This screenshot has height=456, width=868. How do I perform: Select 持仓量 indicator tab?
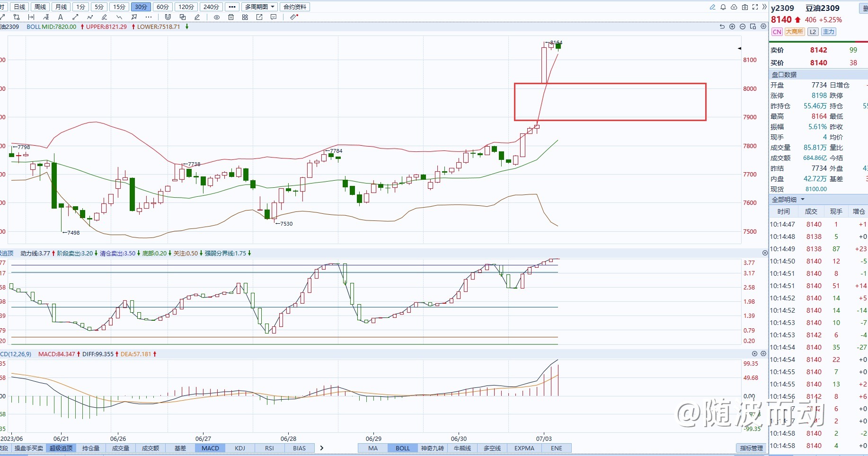[x=91, y=448]
